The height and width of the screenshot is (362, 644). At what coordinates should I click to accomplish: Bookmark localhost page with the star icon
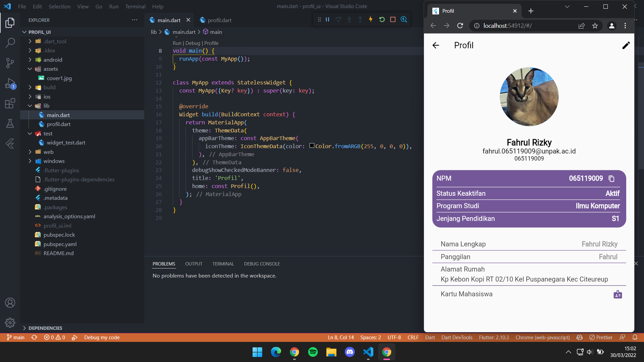click(595, 25)
